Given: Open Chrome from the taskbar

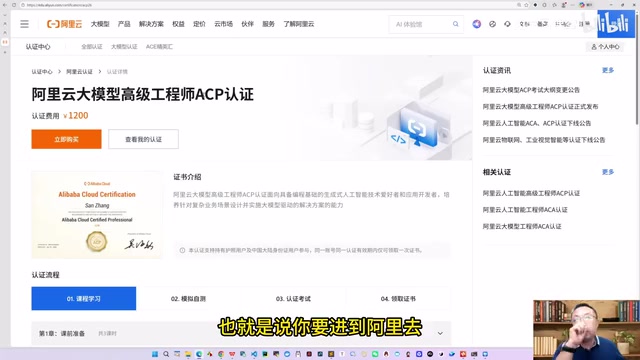Looking at the screenshot, I should (221, 354).
